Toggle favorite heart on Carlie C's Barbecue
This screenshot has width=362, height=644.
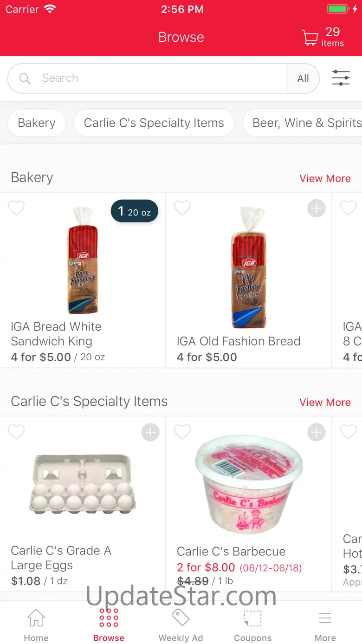pyautogui.click(x=182, y=432)
